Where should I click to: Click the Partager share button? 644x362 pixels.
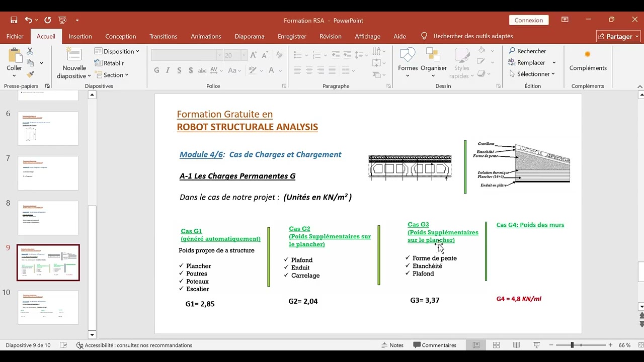[618, 36]
